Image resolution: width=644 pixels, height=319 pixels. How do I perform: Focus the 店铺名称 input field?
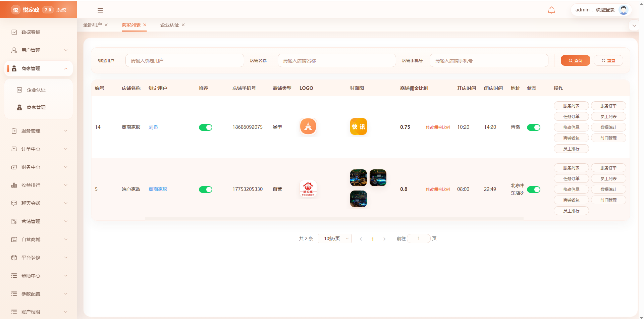pyautogui.click(x=337, y=60)
